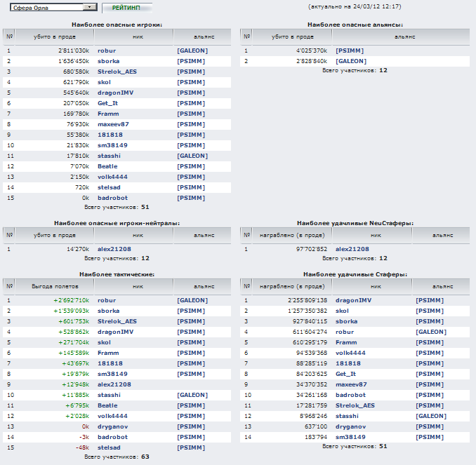Select [GALEON] in Наиболее опасные альянсы table
This screenshot has width=476, height=465.
tap(350, 61)
